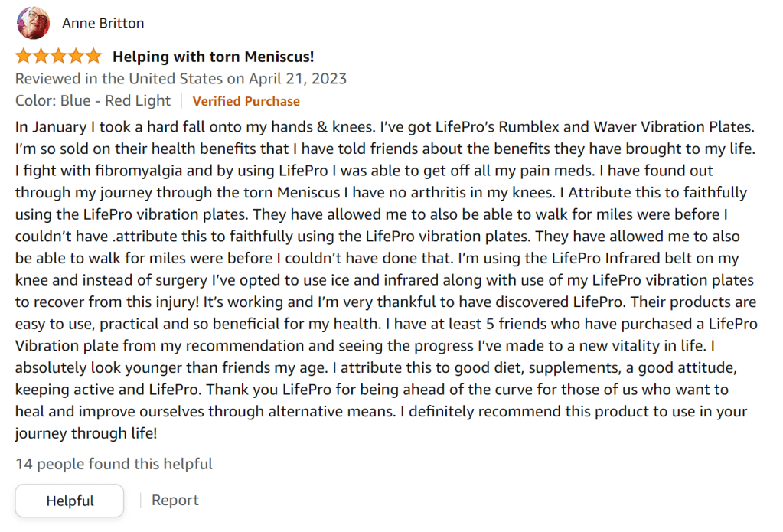Click the Helpful button
The image size is (783, 532).
pyautogui.click(x=70, y=501)
